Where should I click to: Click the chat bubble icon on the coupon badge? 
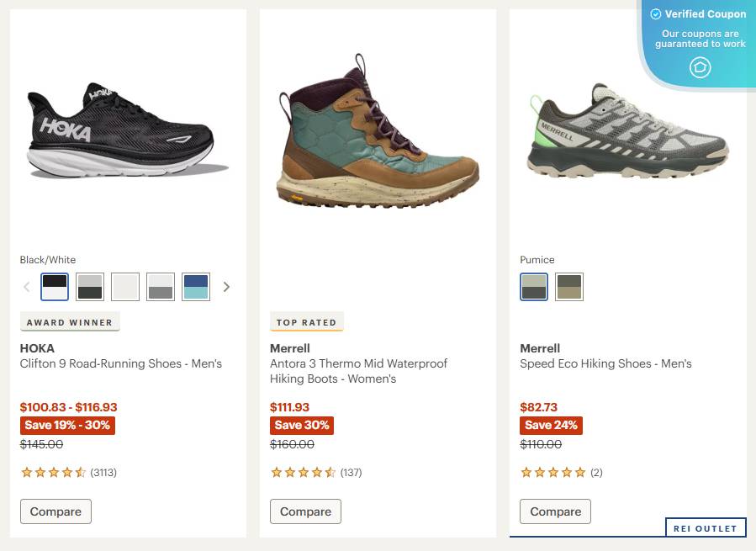[700, 67]
